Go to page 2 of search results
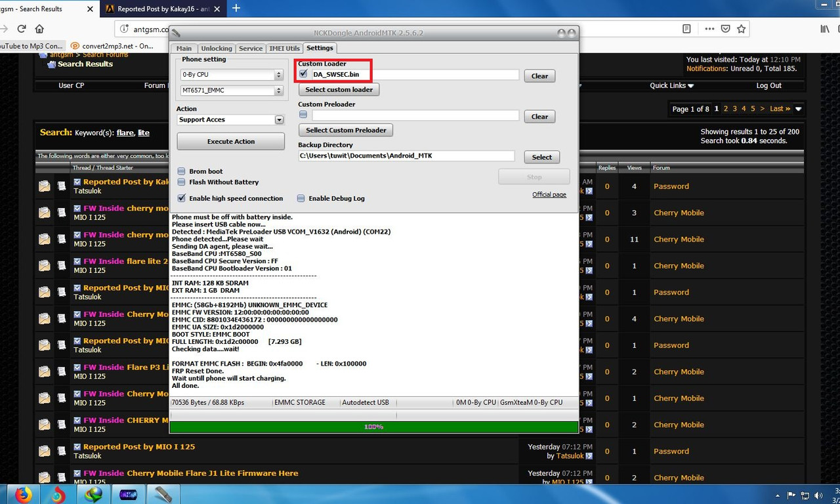 coord(725,109)
